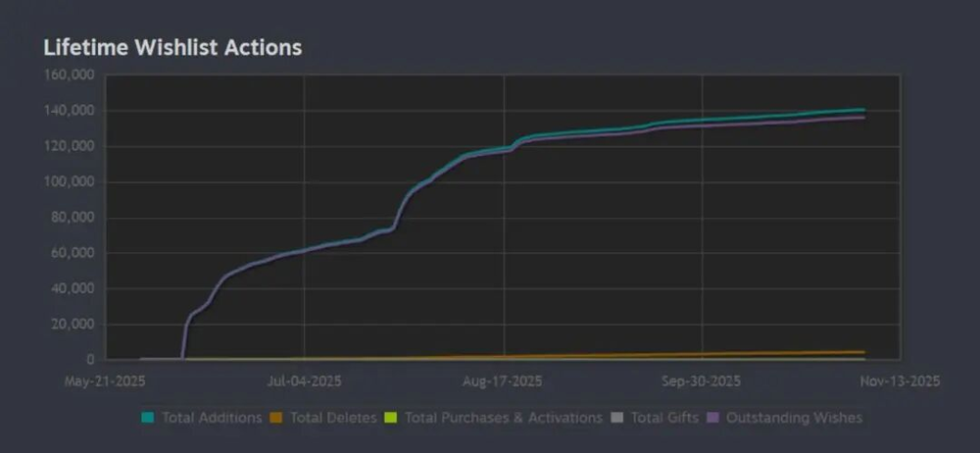The height and width of the screenshot is (453, 980).
Task: Click the Nov-13-2025 date axis label
Action: (x=900, y=381)
